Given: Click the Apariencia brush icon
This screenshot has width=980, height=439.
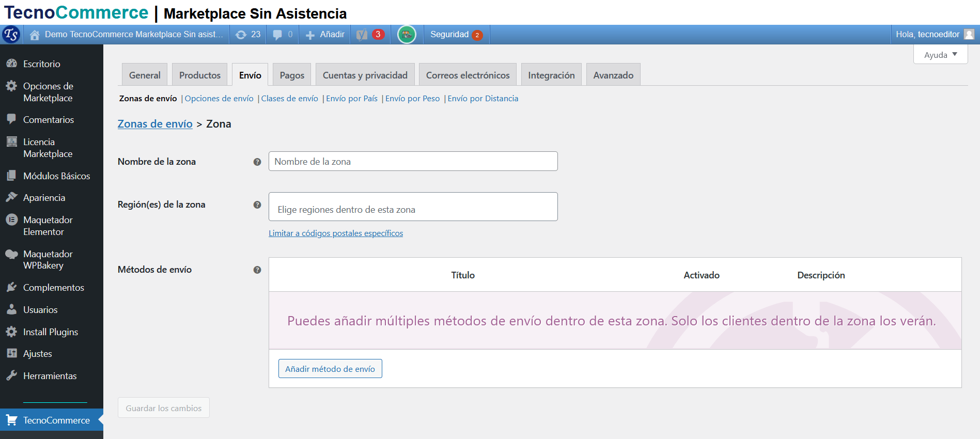Looking at the screenshot, I should (11, 197).
